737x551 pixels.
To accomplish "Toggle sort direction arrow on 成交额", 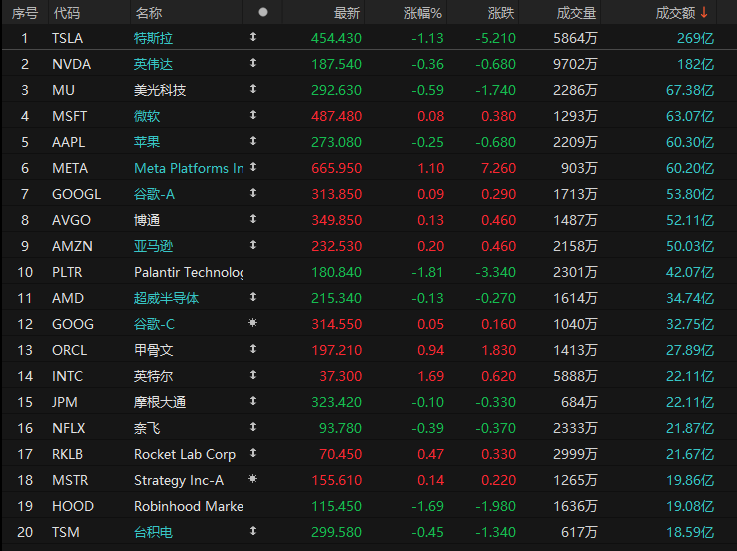I will click(x=704, y=13).
